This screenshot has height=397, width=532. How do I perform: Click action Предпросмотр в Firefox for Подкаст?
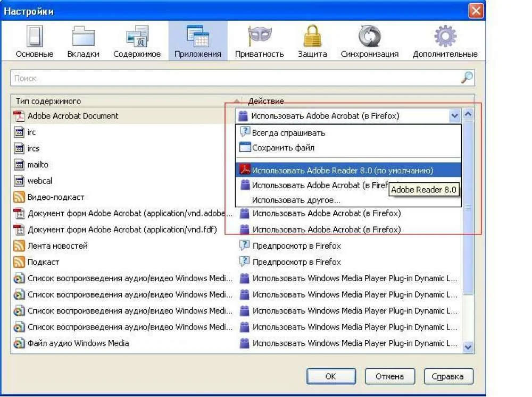pos(297,262)
